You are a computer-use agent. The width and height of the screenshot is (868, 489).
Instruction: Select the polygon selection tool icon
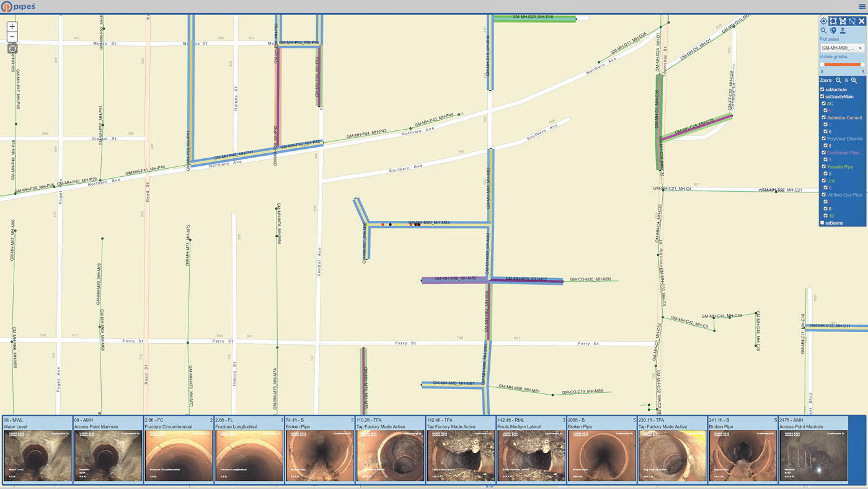tap(843, 21)
